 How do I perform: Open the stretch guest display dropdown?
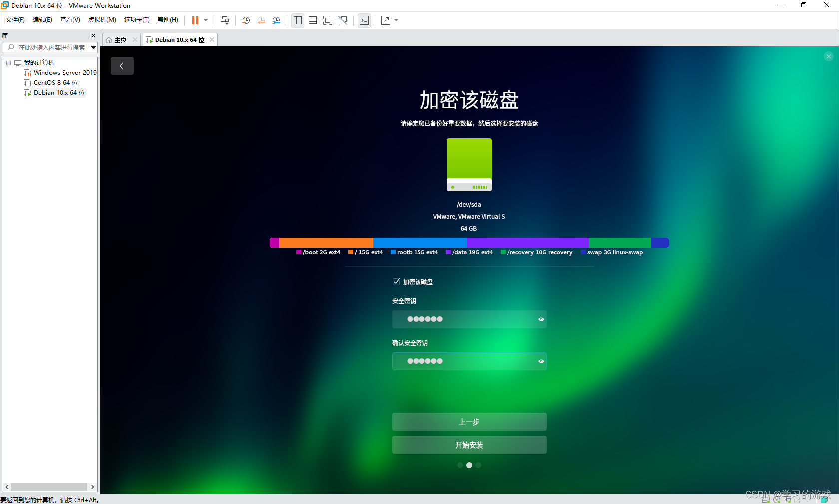click(395, 20)
